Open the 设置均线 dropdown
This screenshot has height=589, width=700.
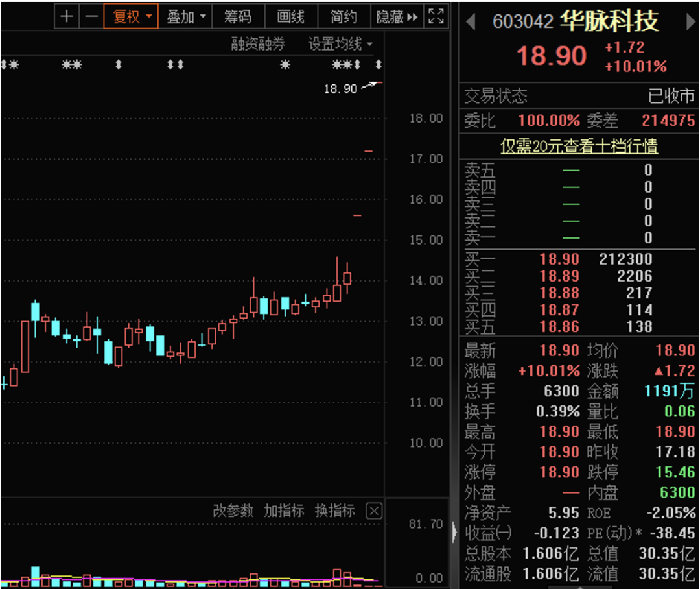tap(340, 44)
